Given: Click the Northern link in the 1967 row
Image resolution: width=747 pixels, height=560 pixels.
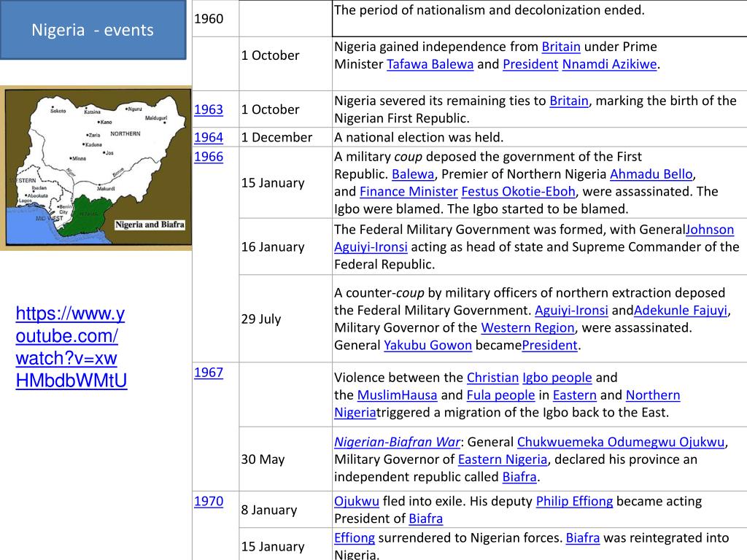Looking at the screenshot, I should click(653, 395).
